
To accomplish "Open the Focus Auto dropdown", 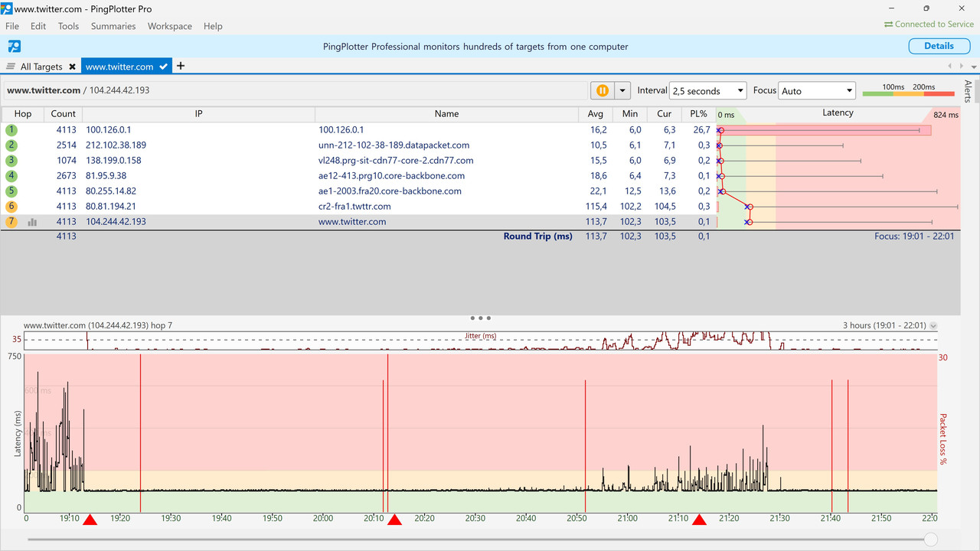I will point(817,90).
